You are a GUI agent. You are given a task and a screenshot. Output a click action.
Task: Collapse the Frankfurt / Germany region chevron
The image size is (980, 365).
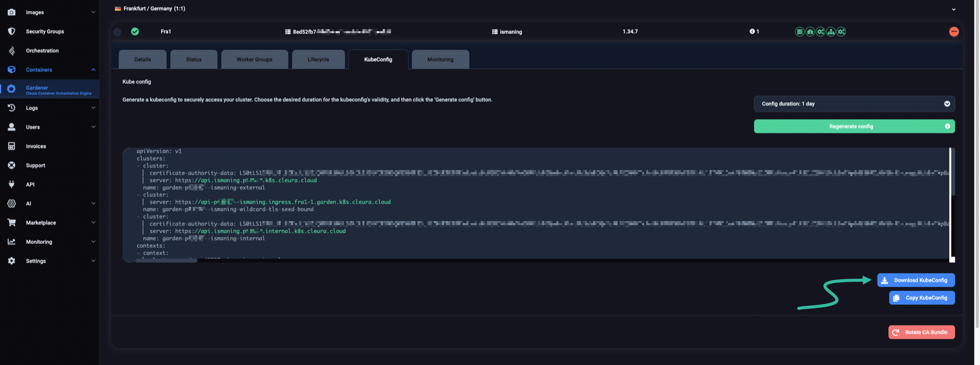coord(953,9)
